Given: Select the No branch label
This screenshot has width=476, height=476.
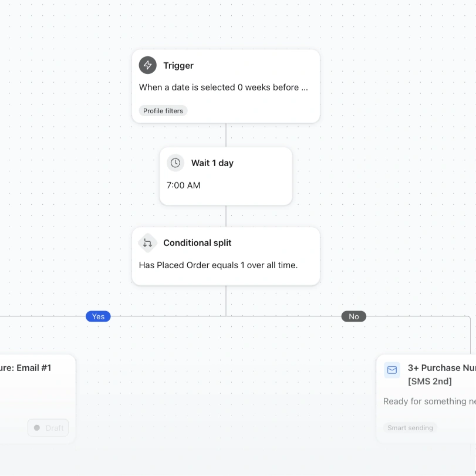Looking at the screenshot, I should point(354,316).
